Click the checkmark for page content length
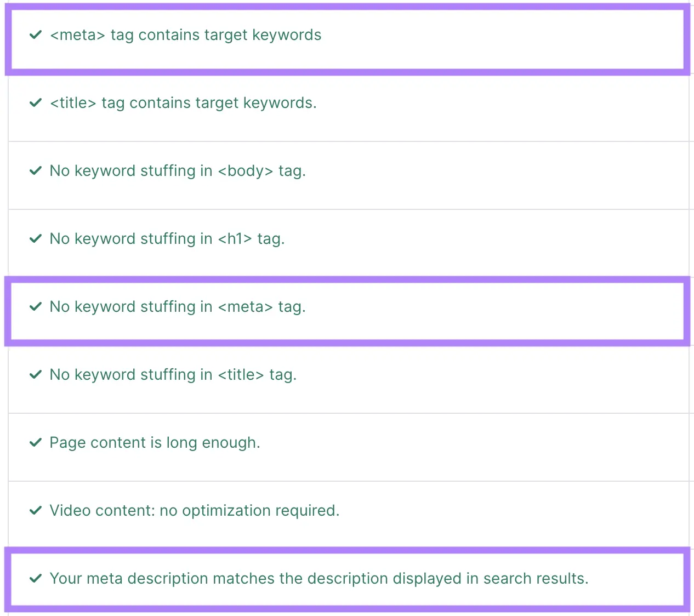 (35, 442)
